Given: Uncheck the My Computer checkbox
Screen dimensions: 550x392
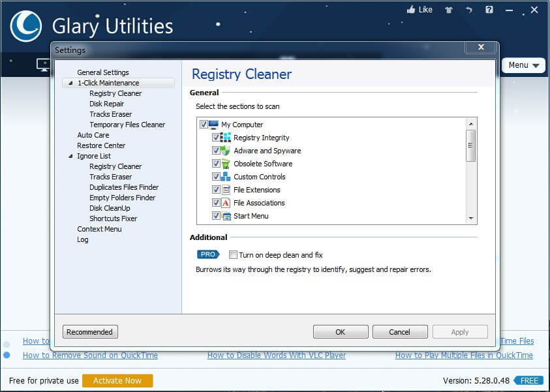Looking at the screenshot, I should [204, 125].
